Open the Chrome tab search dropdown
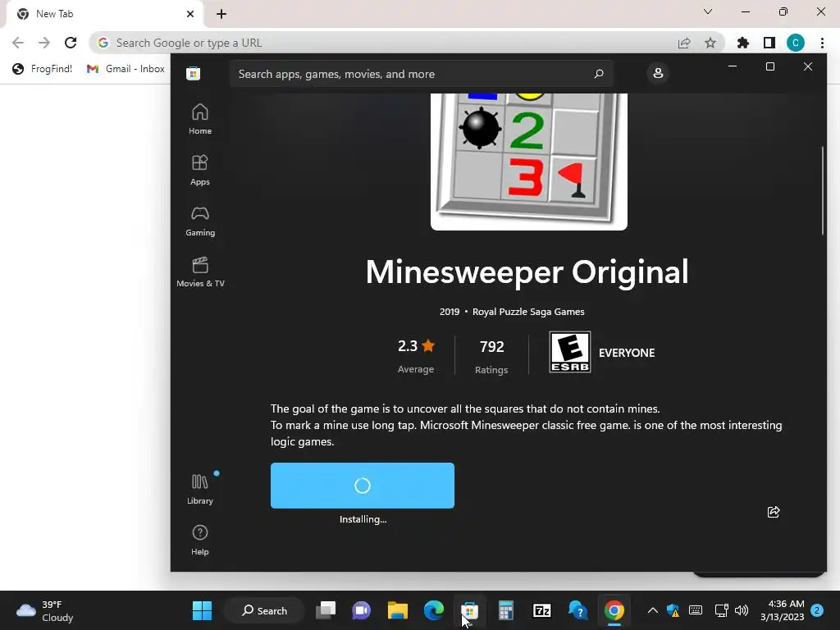The height and width of the screenshot is (630, 840). click(x=708, y=11)
